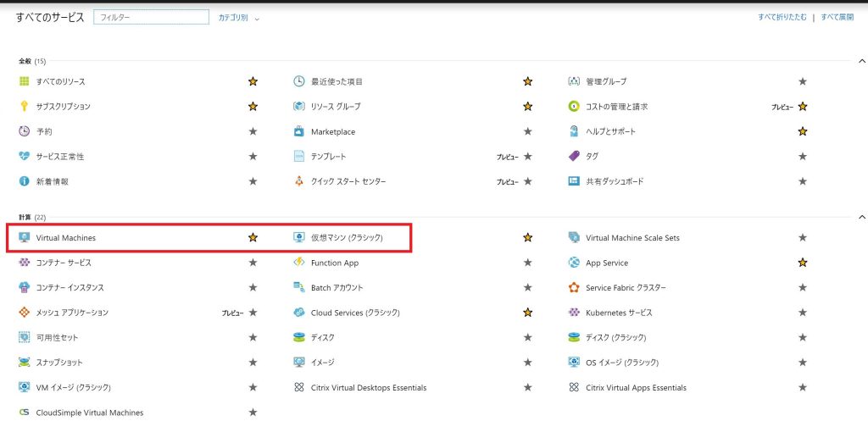Open the カテゴリ別 dropdown

tap(238, 18)
